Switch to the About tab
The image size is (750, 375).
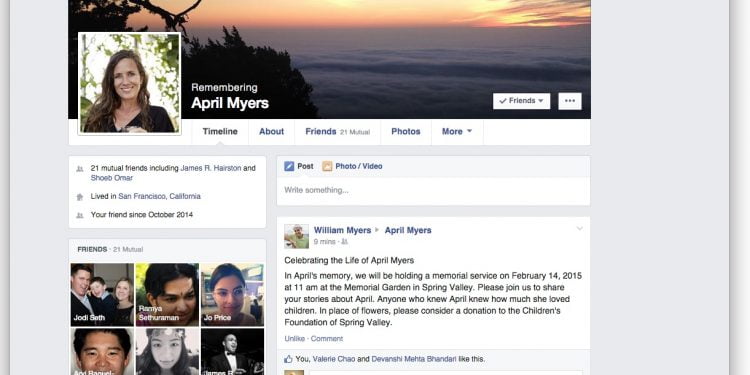pos(271,132)
